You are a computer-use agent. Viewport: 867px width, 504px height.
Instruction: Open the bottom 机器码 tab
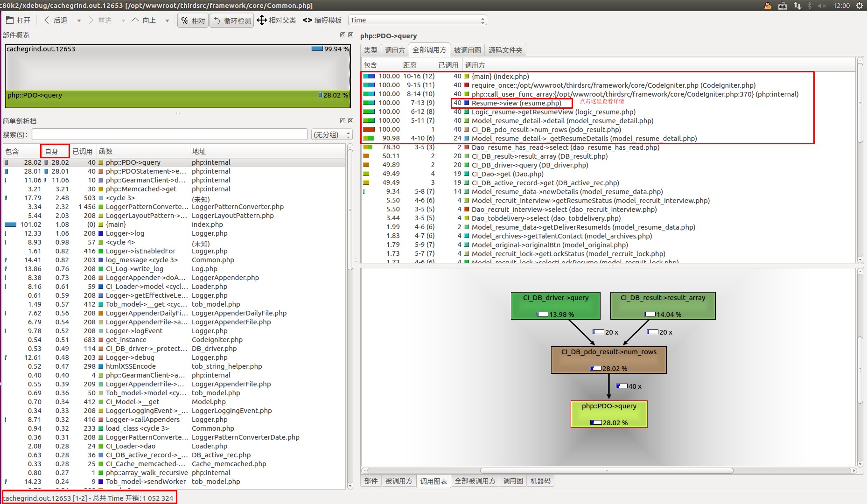tap(540, 481)
